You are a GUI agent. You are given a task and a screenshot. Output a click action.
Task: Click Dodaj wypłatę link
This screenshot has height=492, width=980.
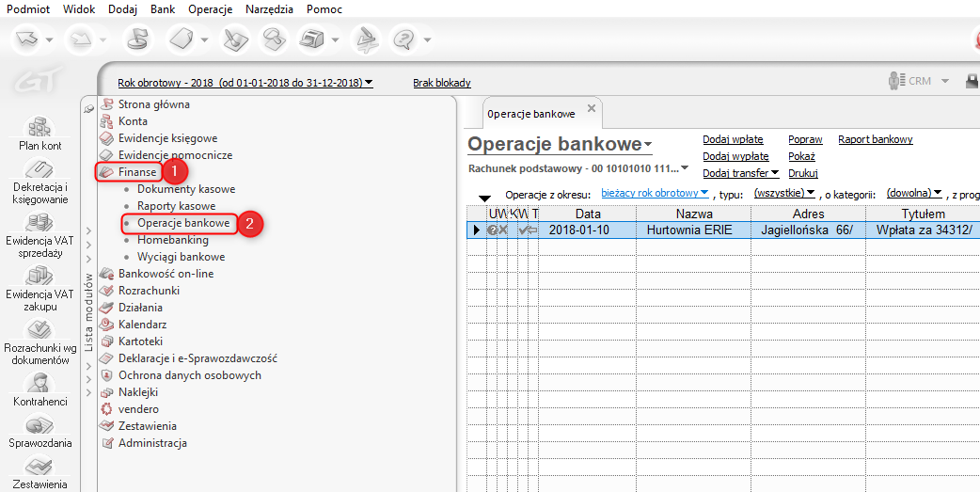click(x=735, y=156)
